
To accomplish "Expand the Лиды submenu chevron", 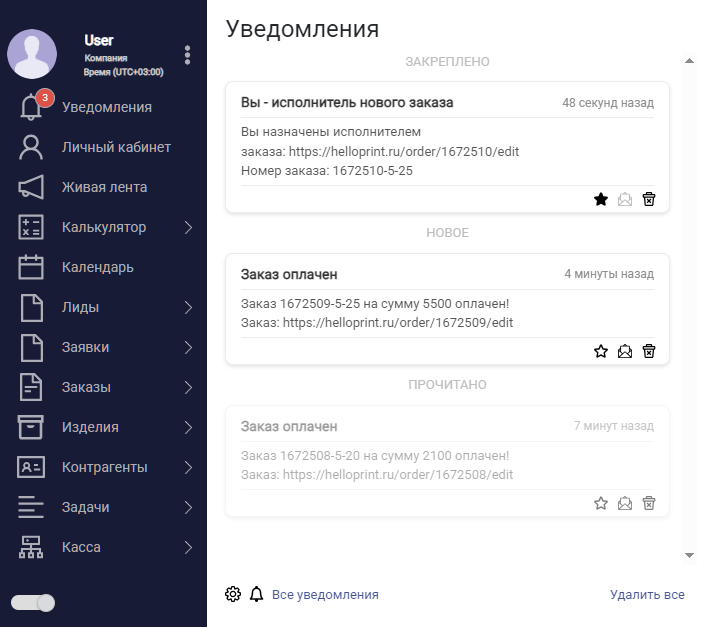I will [x=188, y=307].
